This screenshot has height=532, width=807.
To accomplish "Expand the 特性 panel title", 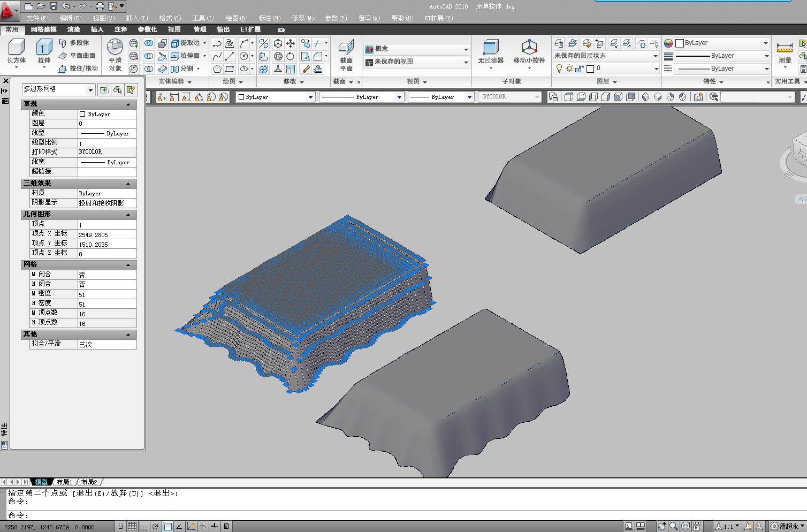I will tap(713, 81).
